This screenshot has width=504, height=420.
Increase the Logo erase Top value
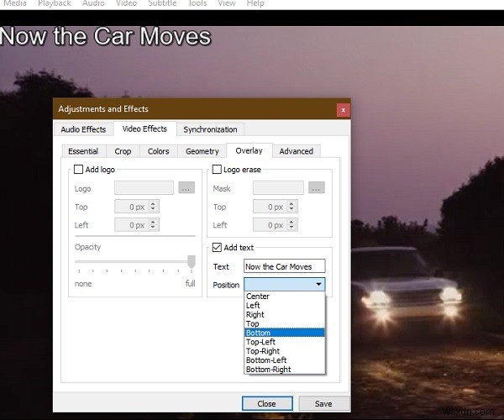[291, 203]
